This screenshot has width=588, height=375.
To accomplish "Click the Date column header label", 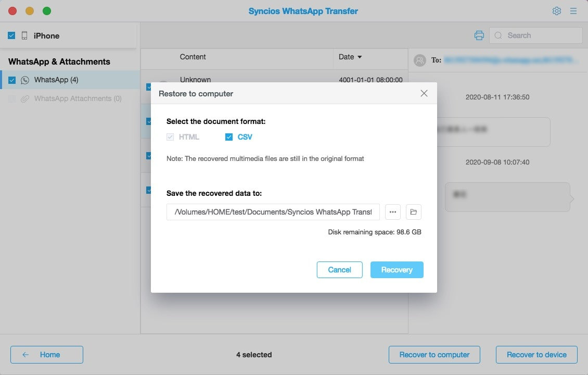I will click(x=346, y=57).
